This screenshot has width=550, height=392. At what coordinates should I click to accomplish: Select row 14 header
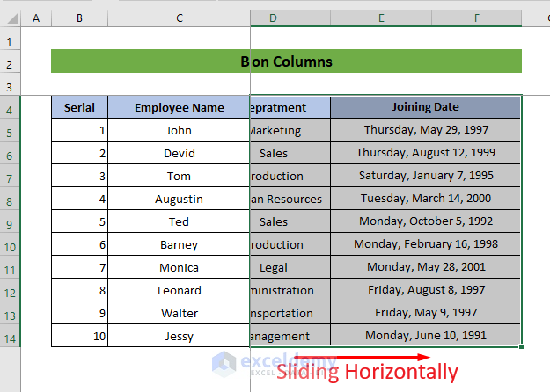coord(11,338)
